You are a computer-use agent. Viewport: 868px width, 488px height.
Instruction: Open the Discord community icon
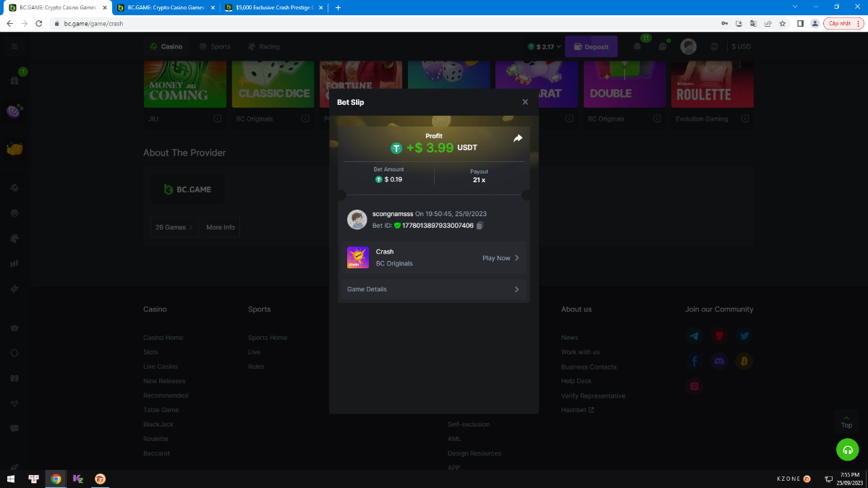pos(719,361)
